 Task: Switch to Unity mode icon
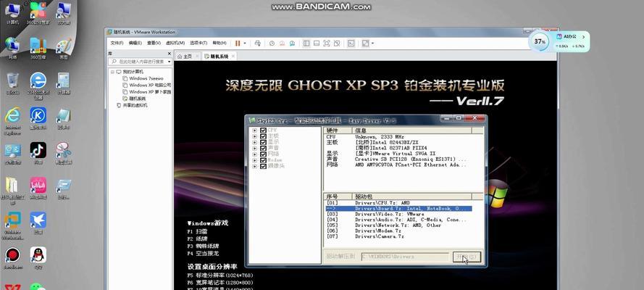click(337, 43)
